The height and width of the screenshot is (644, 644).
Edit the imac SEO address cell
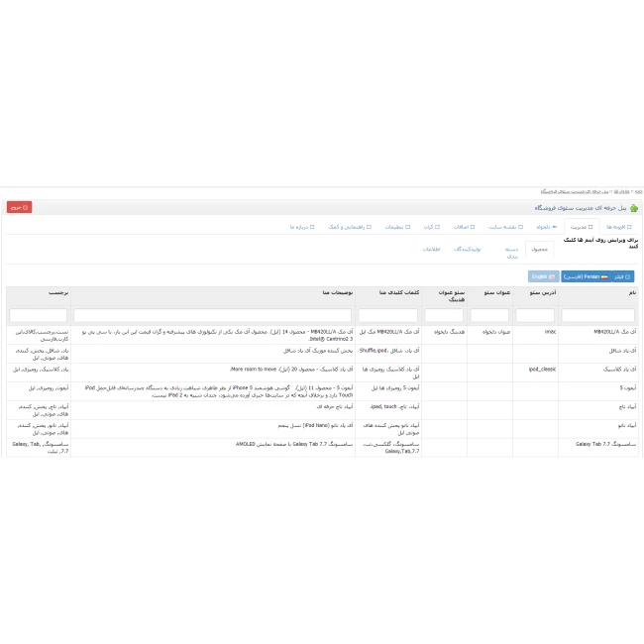[536, 332]
